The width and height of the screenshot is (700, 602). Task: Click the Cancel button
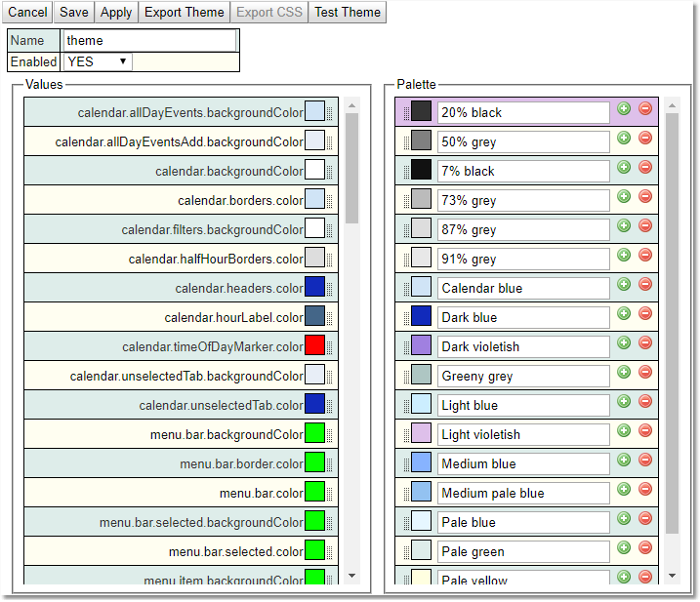click(x=27, y=13)
